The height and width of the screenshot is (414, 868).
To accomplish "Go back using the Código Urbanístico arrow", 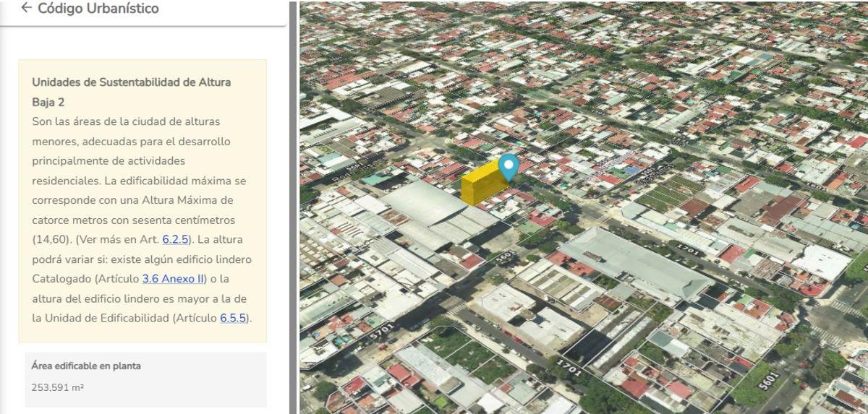I will pyautogui.click(x=27, y=8).
